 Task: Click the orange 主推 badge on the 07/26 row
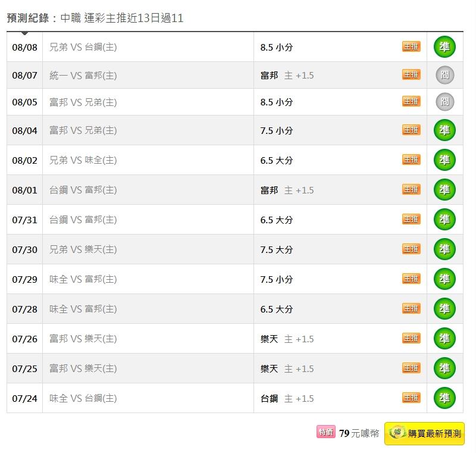pos(411,338)
